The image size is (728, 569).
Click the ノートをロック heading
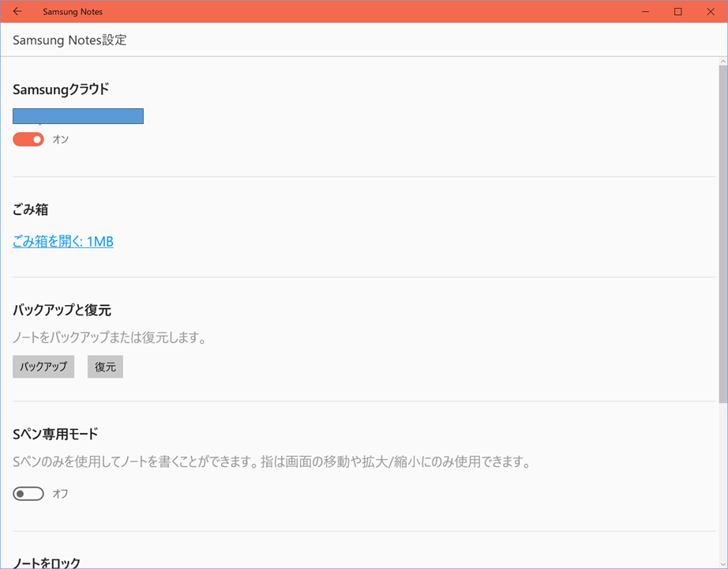coord(47,563)
